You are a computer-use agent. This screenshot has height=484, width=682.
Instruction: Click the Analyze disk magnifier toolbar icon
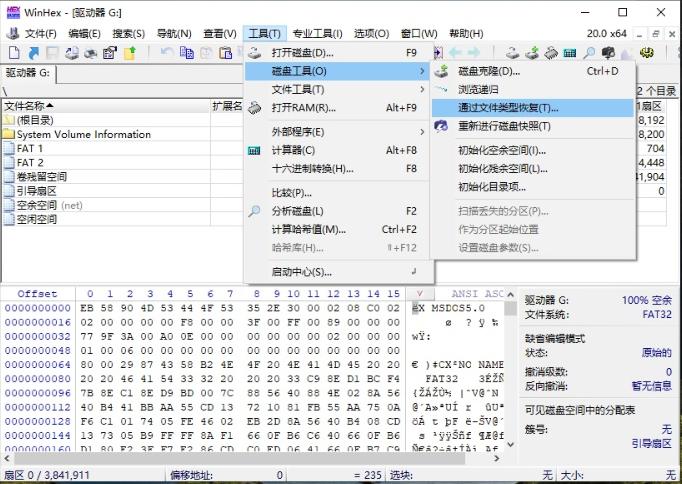(589, 53)
